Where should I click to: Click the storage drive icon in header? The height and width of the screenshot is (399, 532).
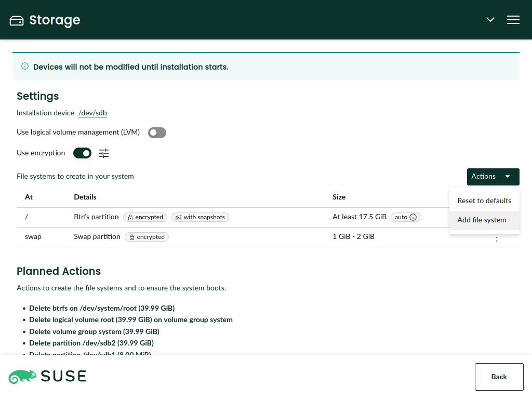tap(17, 20)
